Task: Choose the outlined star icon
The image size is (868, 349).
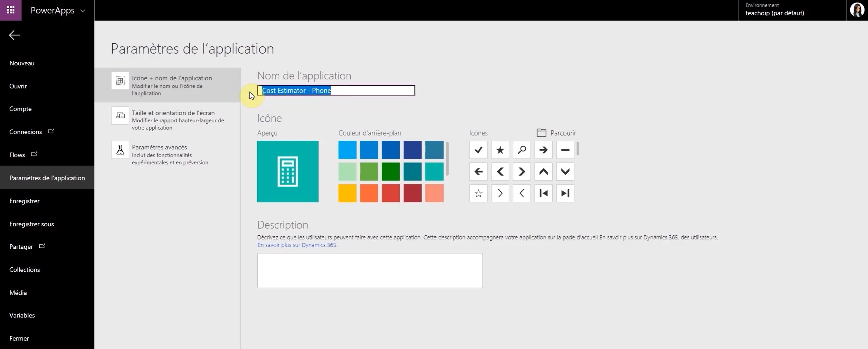Action: click(x=478, y=193)
